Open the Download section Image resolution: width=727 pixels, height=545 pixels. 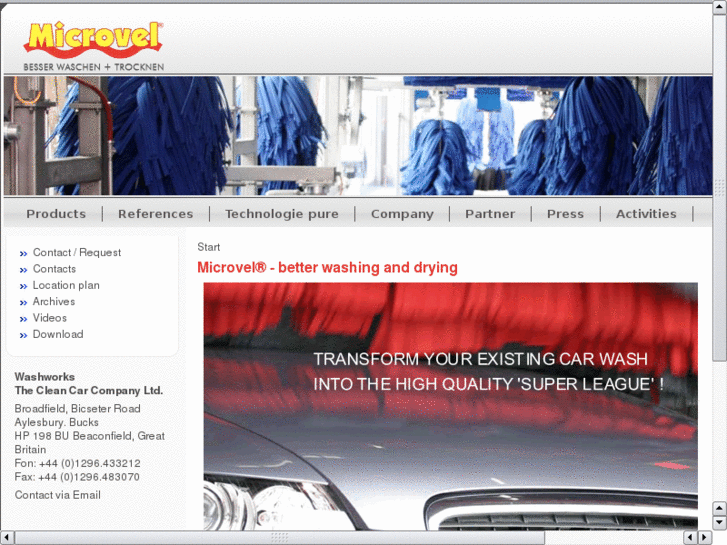[58, 334]
